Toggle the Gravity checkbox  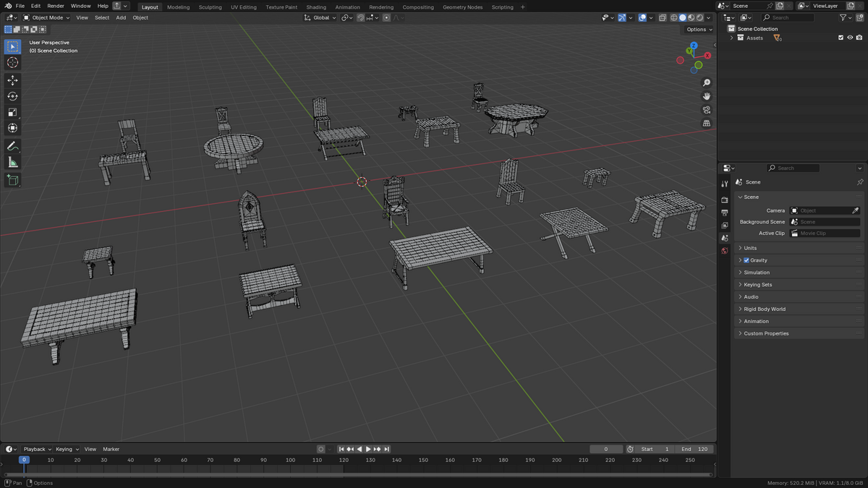(x=746, y=260)
